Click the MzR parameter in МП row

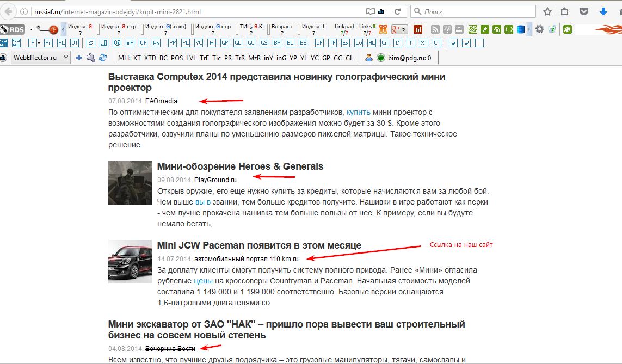pos(254,58)
